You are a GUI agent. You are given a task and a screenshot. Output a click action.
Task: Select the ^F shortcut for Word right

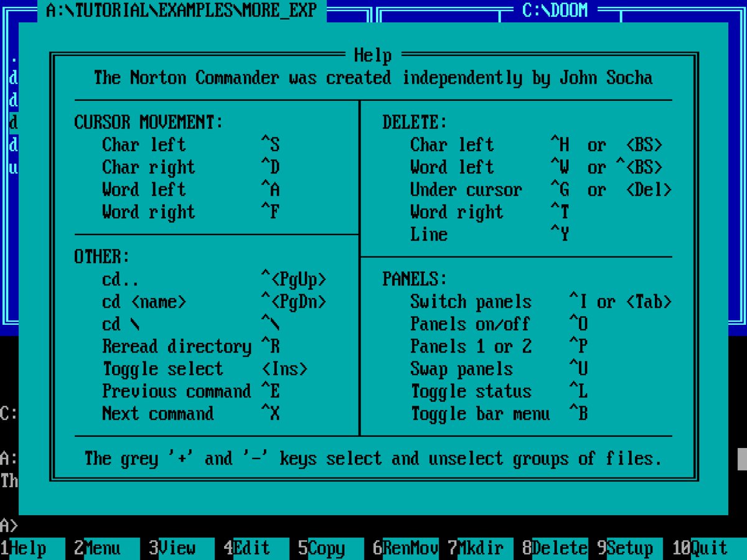click(x=271, y=212)
